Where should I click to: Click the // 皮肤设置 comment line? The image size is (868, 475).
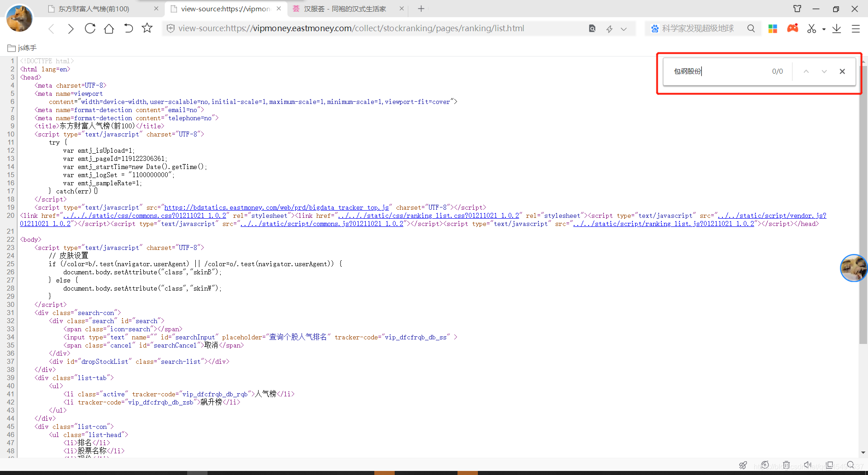(x=69, y=256)
